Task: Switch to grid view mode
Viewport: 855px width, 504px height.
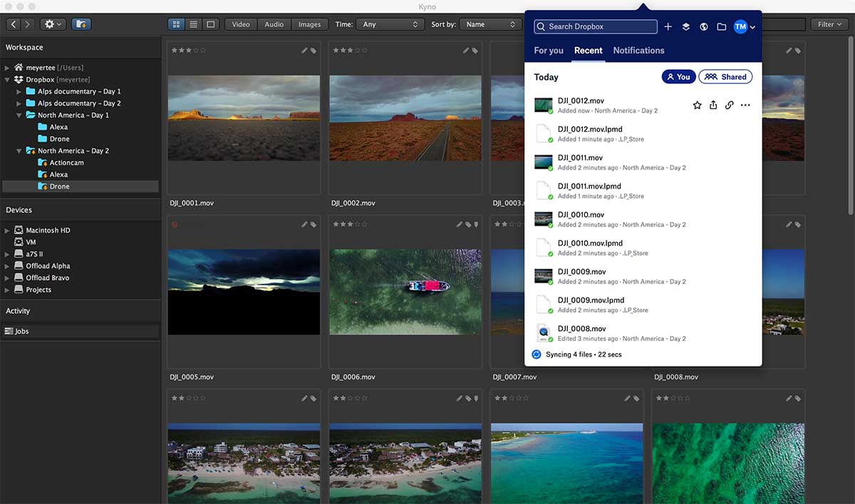Action: click(x=176, y=24)
